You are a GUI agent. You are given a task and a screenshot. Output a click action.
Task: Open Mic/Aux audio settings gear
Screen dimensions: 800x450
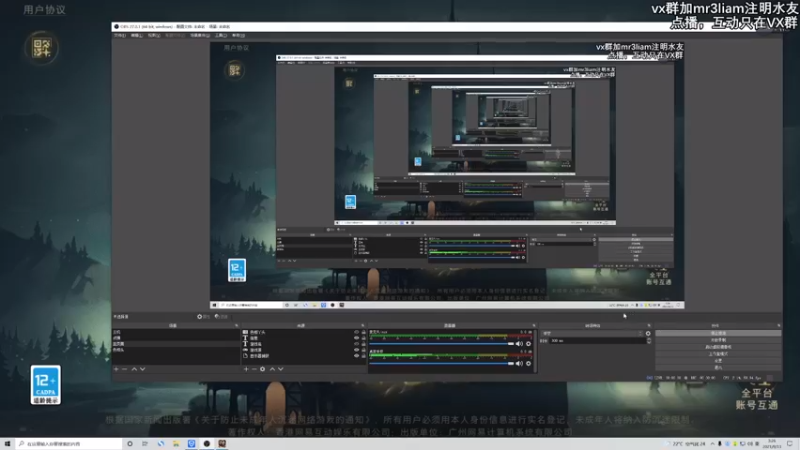(529, 344)
